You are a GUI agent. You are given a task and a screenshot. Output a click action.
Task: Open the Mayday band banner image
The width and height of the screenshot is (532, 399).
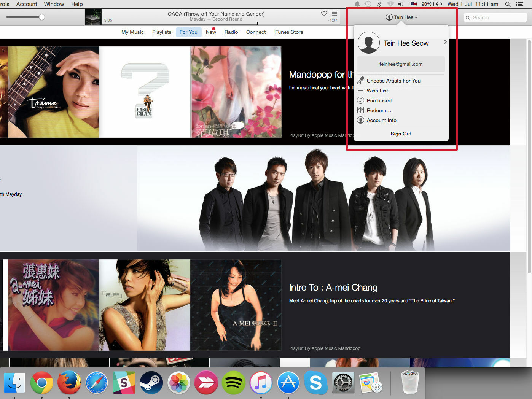[323, 199]
